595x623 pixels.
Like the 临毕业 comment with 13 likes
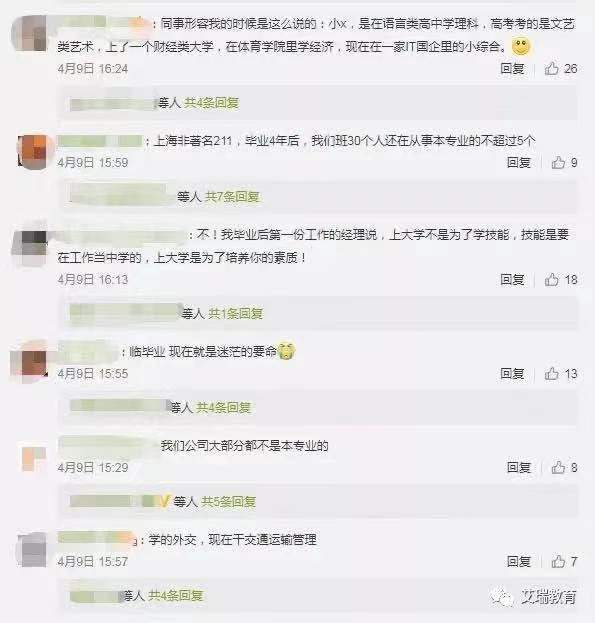pyautogui.click(x=551, y=373)
